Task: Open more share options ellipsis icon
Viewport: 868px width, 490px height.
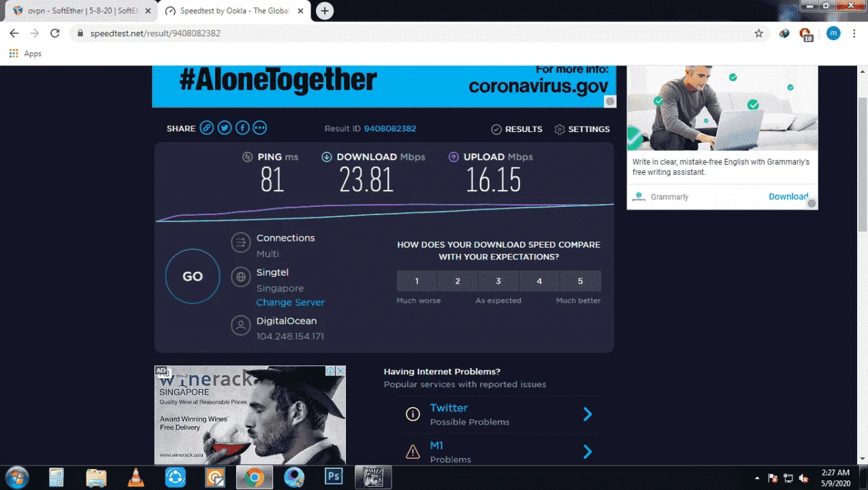Action: pyautogui.click(x=260, y=128)
